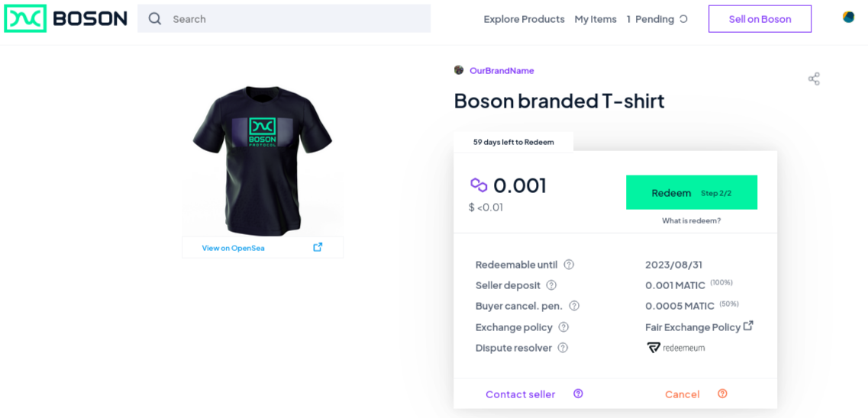Click help icon next to Dispute resolver
Image resolution: width=868 pixels, height=418 pixels.
click(563, 348)
